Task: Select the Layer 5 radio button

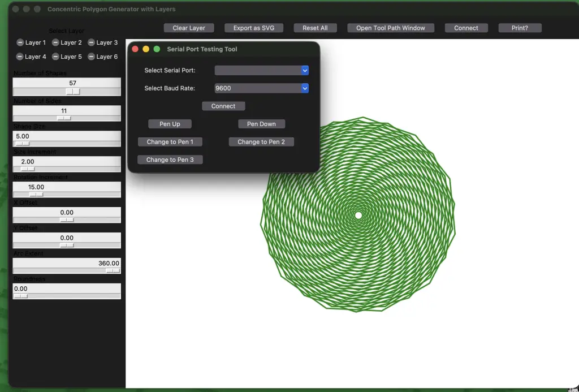Action: click(67, 57)
